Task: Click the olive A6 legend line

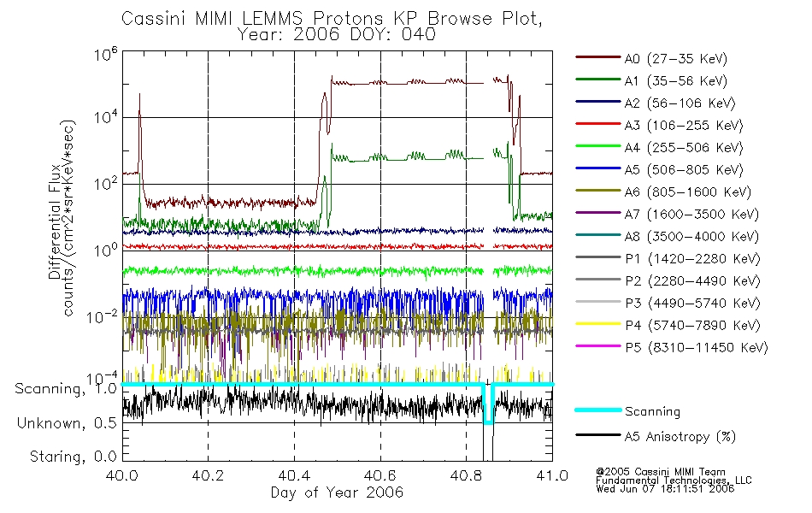Action: click(x=597, y=191)
